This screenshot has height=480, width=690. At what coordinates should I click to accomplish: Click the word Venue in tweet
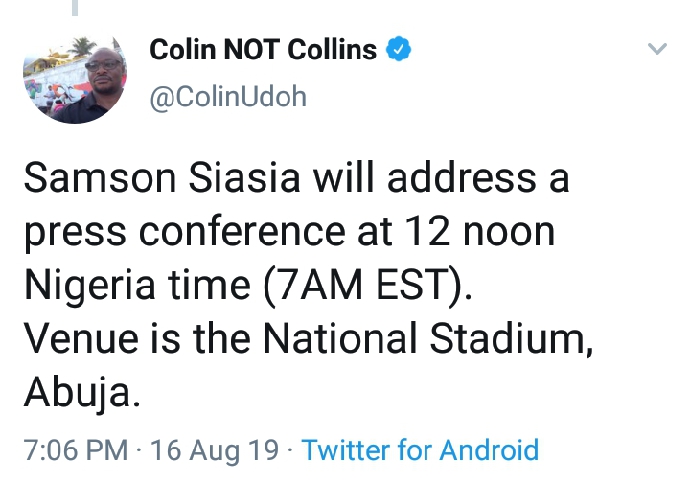tap(81, 339)
